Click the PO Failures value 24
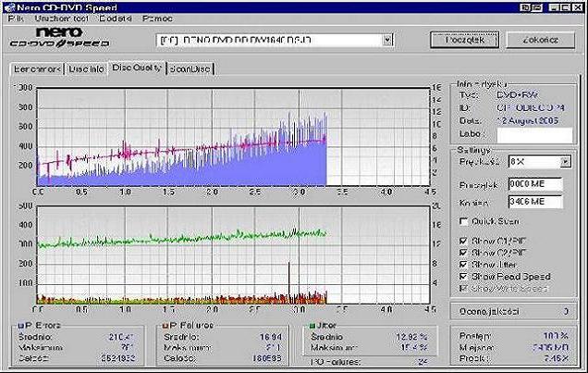Image resolution: width=588 pixels, height=373 pixels. point(423,362)
